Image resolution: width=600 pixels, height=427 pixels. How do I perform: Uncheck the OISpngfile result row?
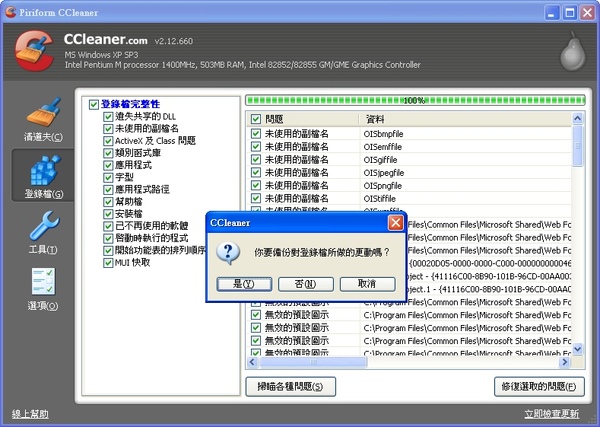pyautogui.click(x=256, y=186)
